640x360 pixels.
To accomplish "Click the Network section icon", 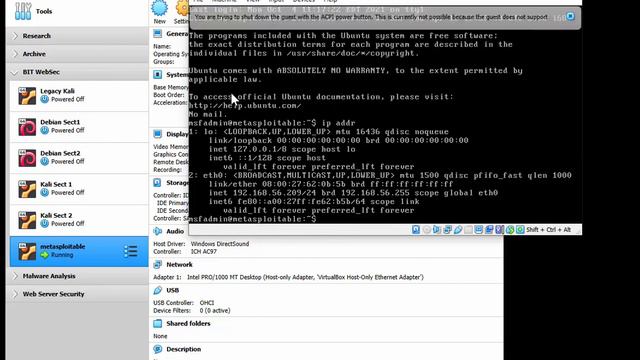I will [x=158, y=264].
